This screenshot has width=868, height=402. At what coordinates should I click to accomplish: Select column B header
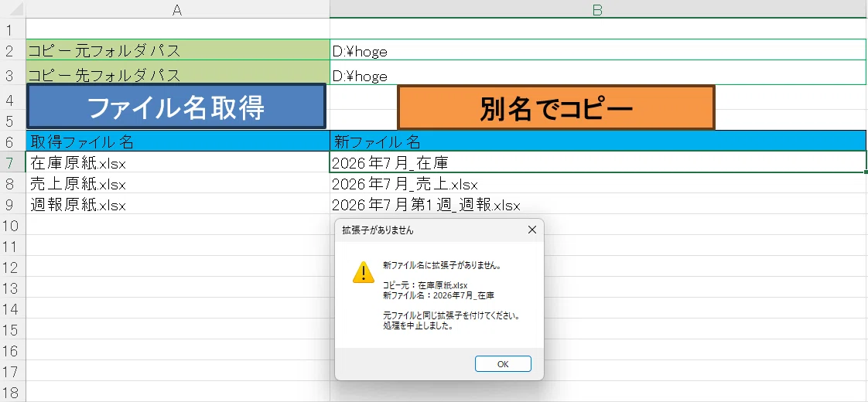coord(598,9)
